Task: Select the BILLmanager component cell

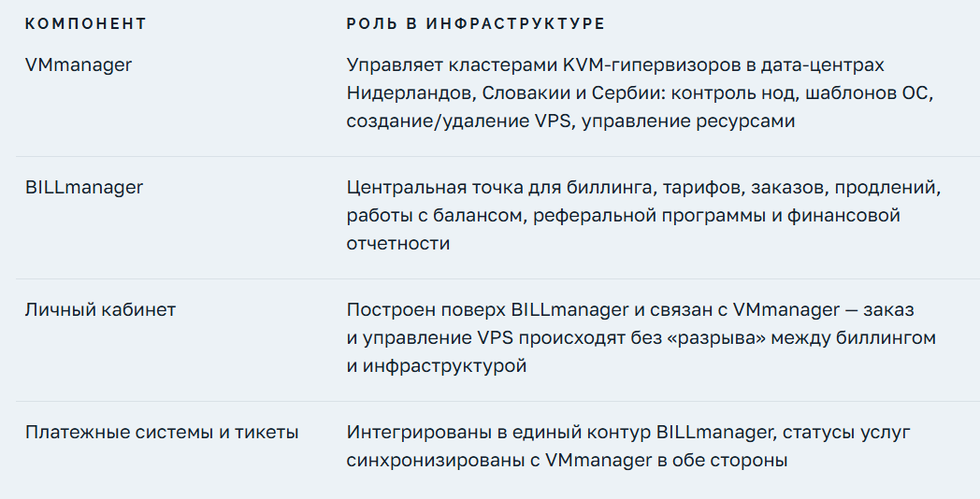Action: click(84, 187)
